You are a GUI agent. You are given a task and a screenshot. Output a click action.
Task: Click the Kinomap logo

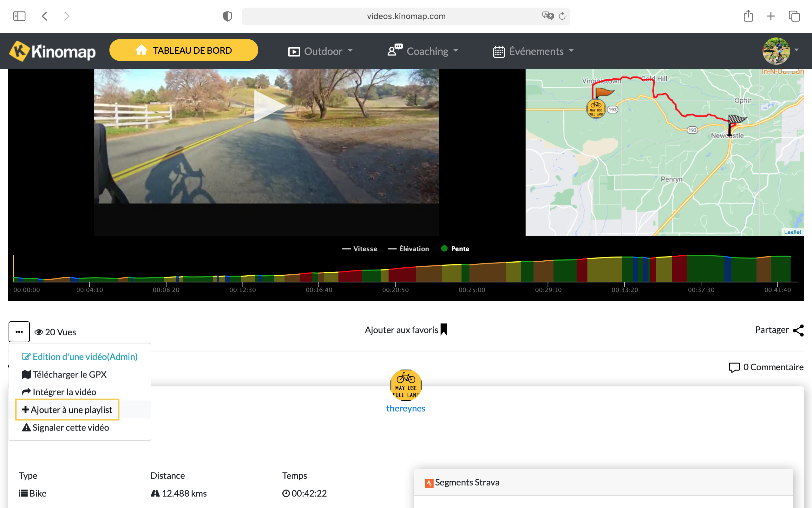click(x=52, y=51)
